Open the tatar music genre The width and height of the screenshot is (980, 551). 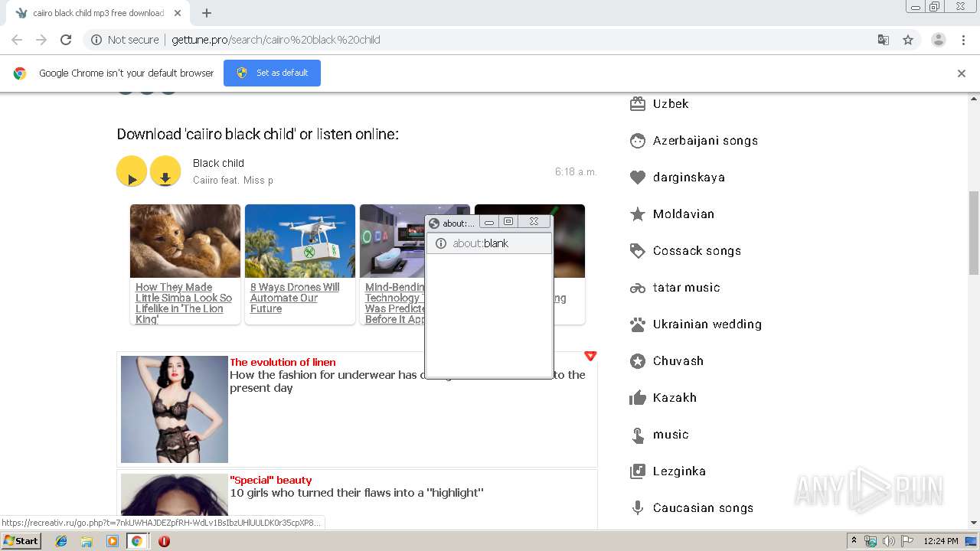click(686, 288)
